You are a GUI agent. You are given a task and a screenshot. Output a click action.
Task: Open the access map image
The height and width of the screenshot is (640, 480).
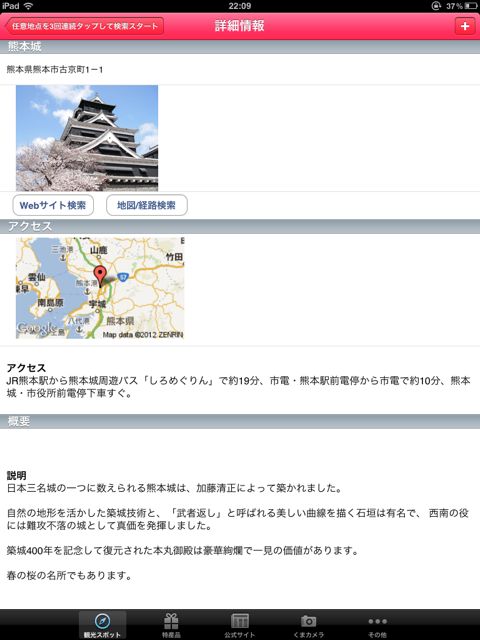click(100, 288)
